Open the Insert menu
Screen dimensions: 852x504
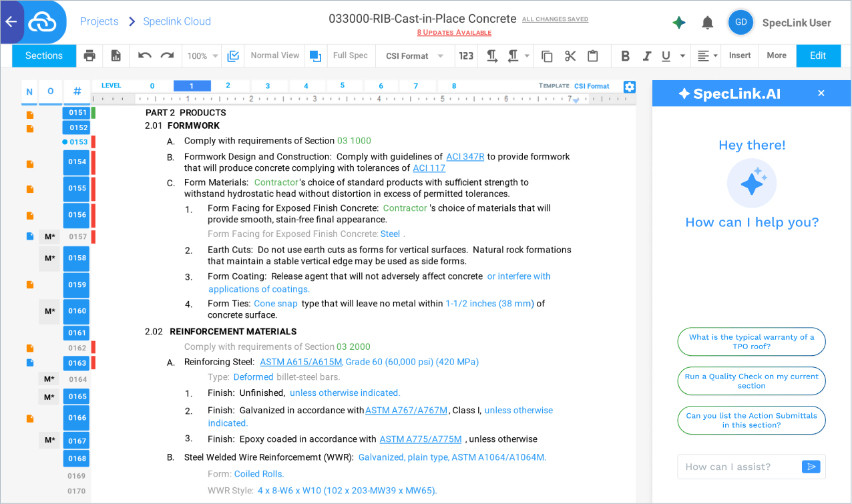coord(740,55)
